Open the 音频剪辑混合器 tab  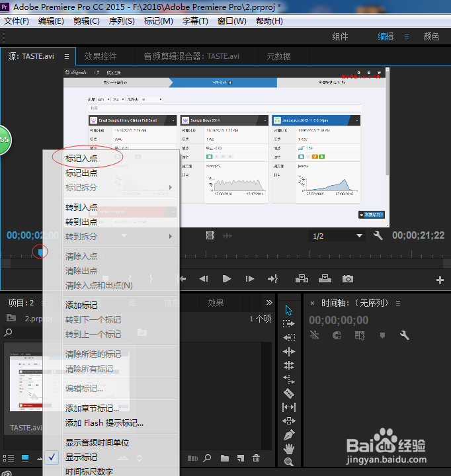click(x=191, y=56)
